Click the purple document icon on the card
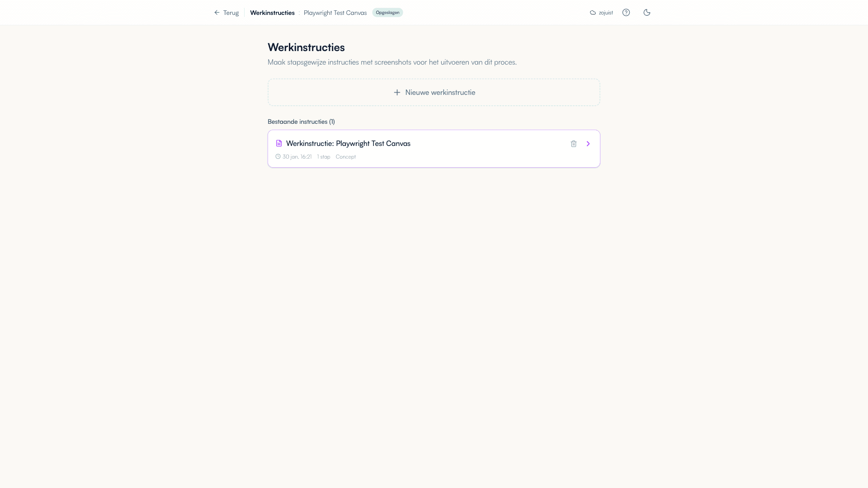 point(279,143)
